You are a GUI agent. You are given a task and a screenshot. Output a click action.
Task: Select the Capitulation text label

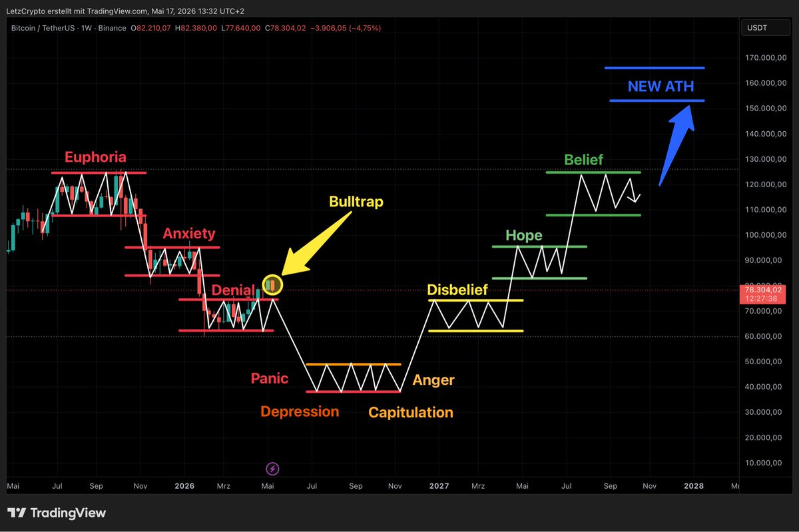point(411,413)
